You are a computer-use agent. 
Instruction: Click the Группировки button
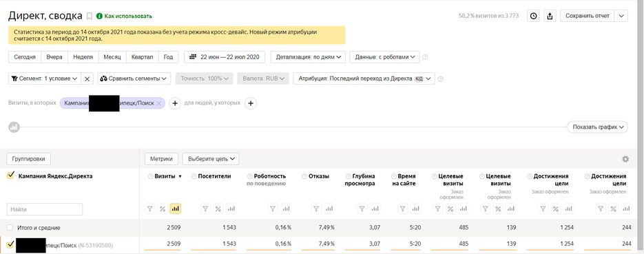29,159
